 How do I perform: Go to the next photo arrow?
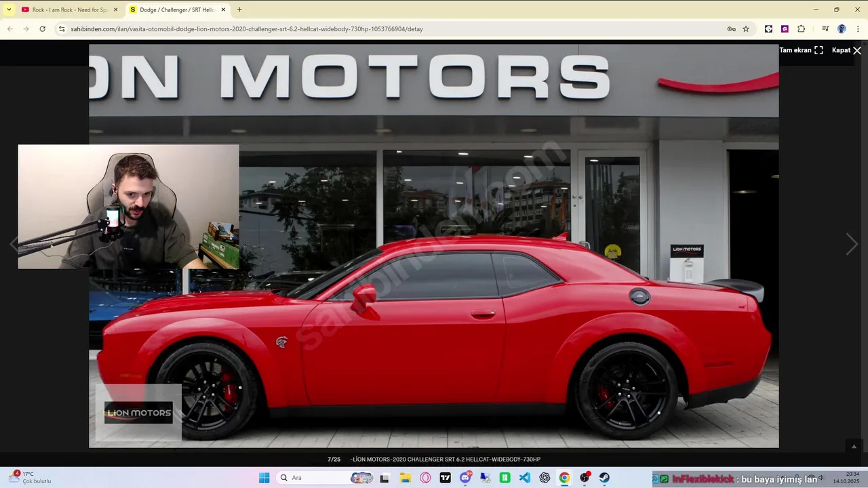coord(852,244)
